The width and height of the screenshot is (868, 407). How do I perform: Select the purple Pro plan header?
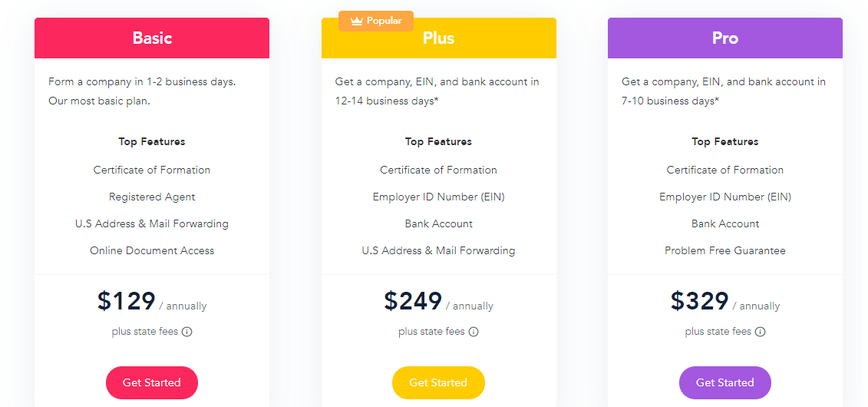724,38
